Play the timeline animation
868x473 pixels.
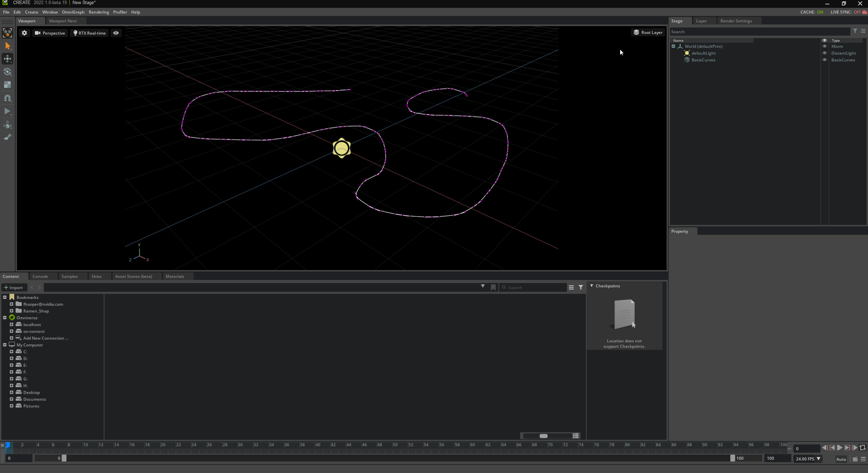point(840,448)
